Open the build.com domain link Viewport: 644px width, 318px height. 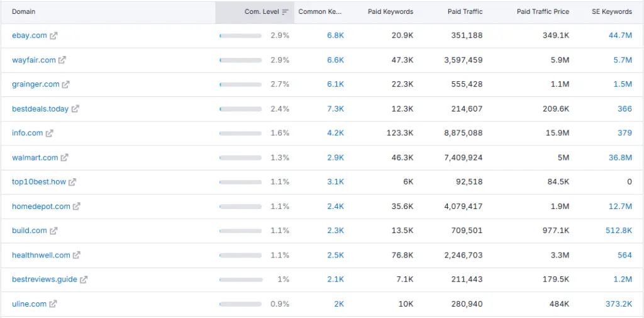pos(29,231)
